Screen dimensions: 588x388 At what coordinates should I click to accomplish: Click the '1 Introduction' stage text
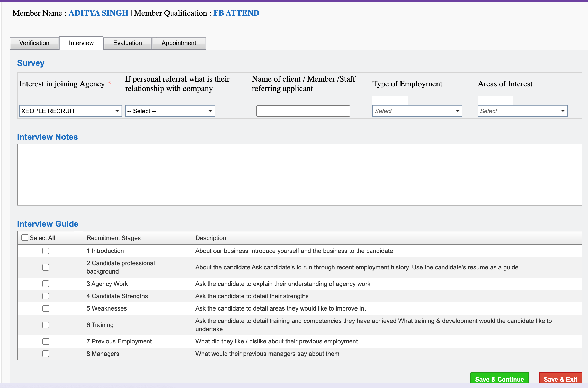[x=105, y=251]
